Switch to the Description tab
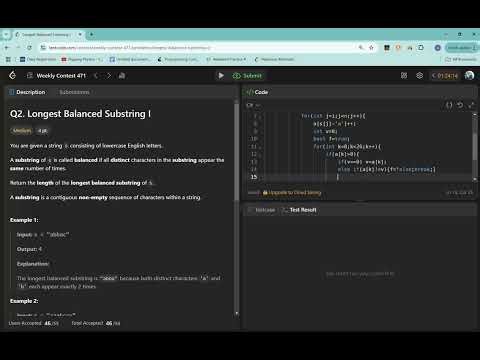Screen dimensions: 480x360 pyautogui.click(x=27, y=92)
